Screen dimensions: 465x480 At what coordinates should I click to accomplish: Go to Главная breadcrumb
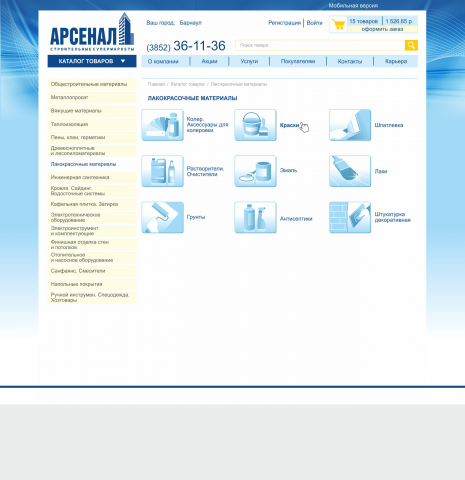click(156, 84)
